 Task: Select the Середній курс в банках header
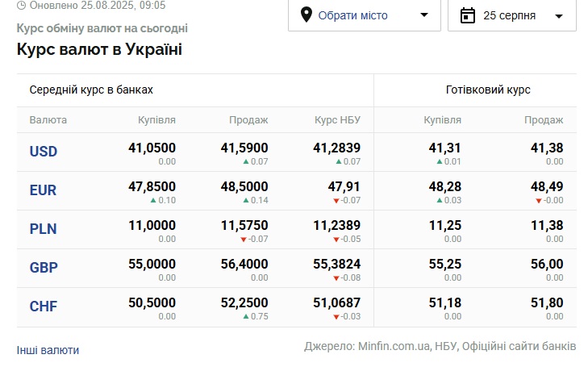(x=91, y=90)
